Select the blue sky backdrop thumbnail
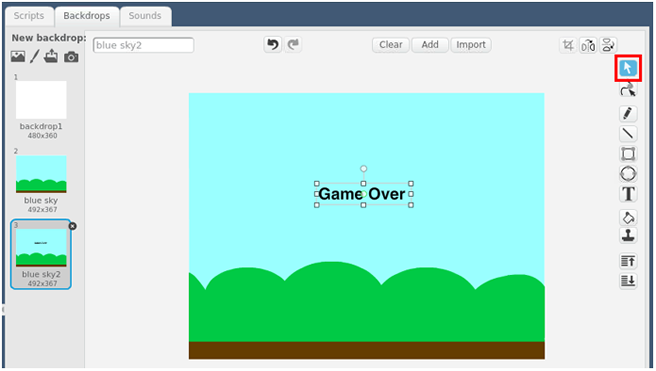Viewport: 656px width, 371px height. coord(41,174)
